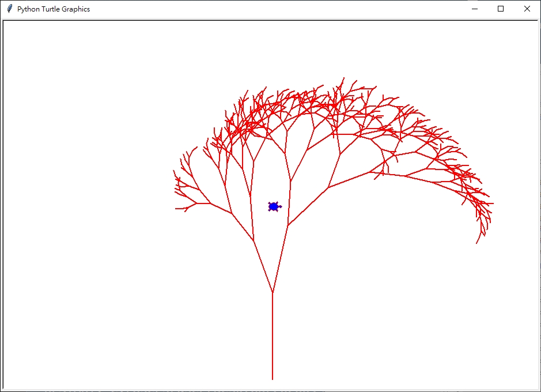Click the base of the red tree trunk
Viewport: 541px width, 392px height.
point(271,378)
